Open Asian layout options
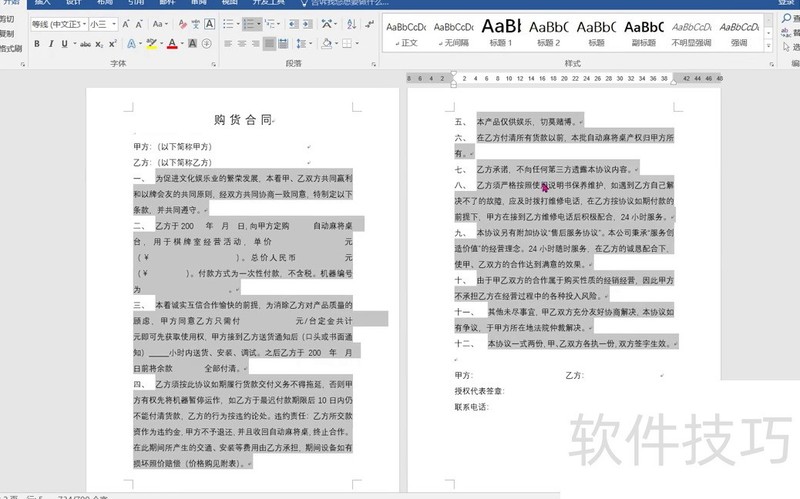800x499 pixels. (327, 24)
